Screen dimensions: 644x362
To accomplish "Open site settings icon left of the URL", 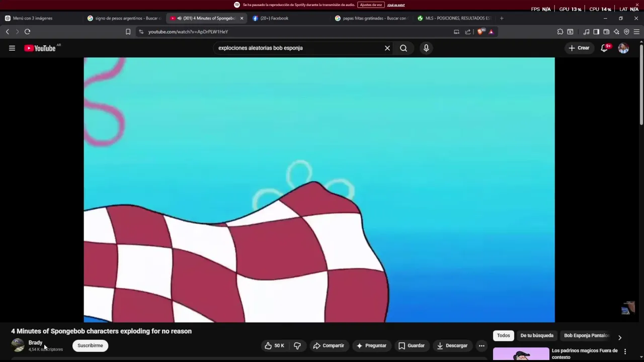I will coord(141,32).
